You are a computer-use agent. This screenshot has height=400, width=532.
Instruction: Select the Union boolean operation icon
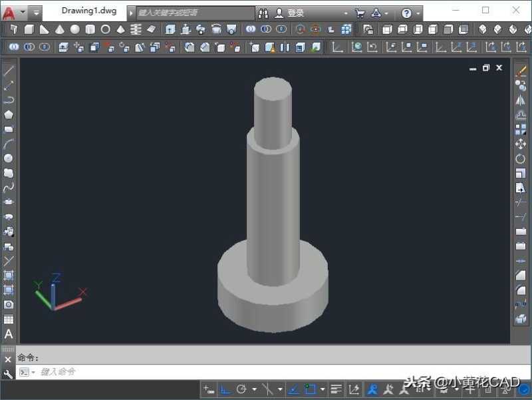click(x=249, y=29)
